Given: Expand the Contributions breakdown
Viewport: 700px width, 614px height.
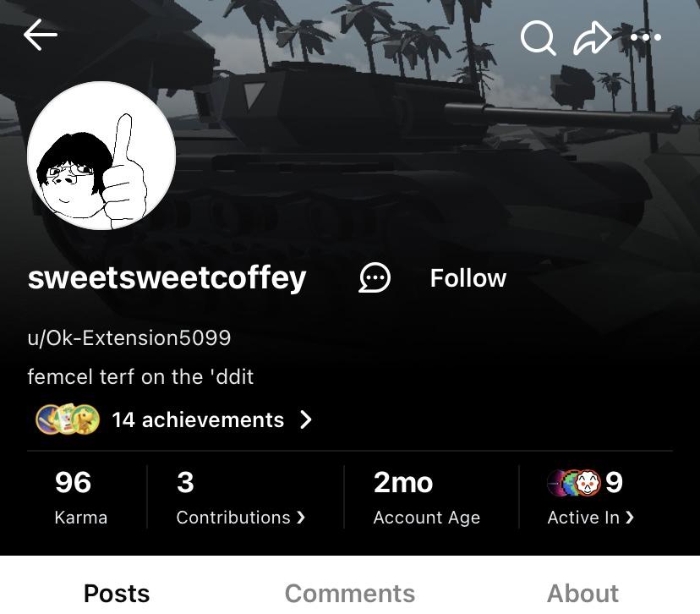Looking at the screenshot, I should 240,517.
